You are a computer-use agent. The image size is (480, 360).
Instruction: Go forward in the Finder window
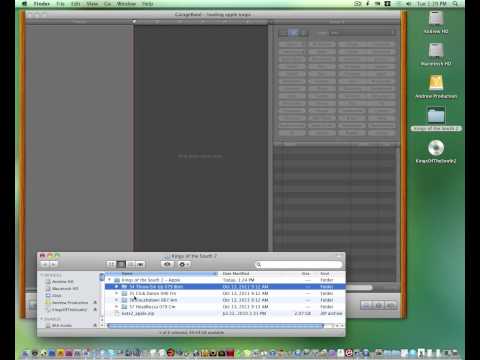pos(53,264)
